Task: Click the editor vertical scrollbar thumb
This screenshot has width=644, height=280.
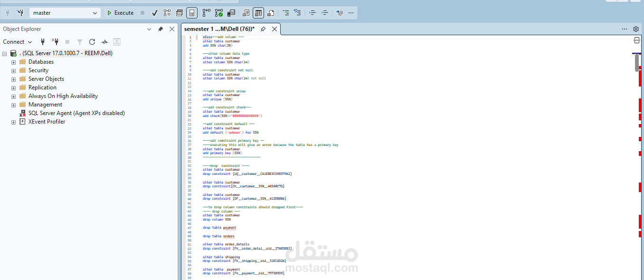Action: tap(637, 62)
